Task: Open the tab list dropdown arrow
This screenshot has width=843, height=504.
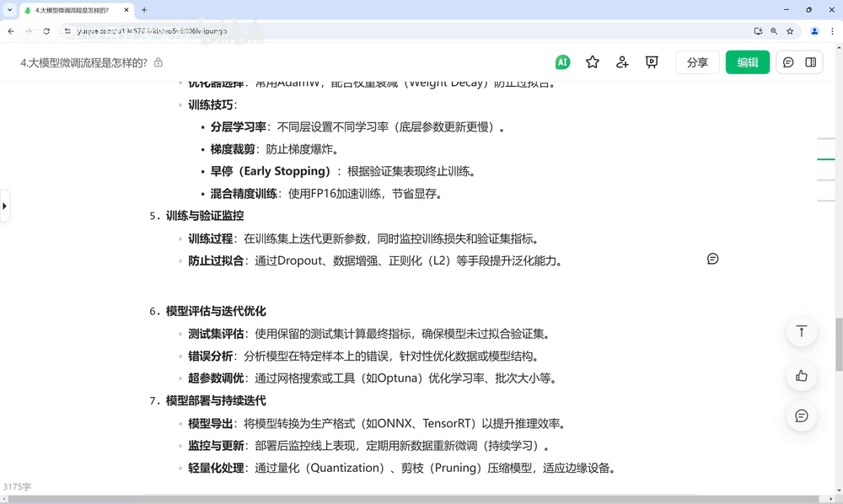Action: point(9,9)
